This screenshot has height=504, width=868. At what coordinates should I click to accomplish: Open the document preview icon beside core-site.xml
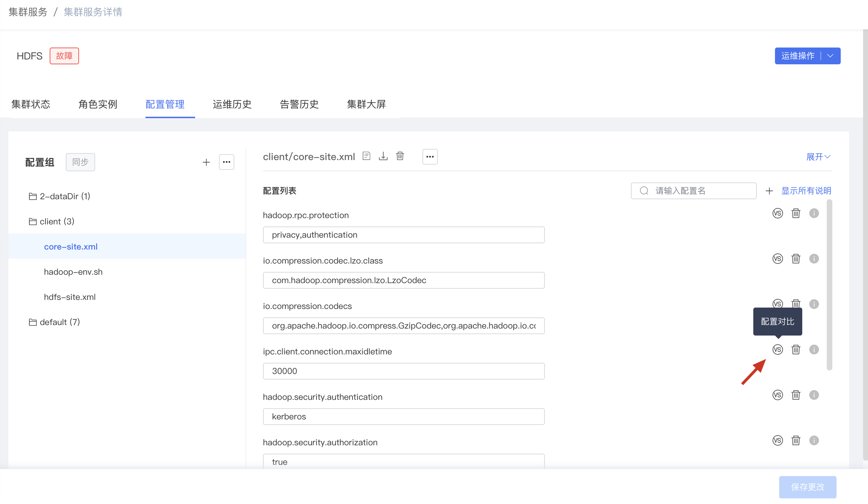(366, 156)
